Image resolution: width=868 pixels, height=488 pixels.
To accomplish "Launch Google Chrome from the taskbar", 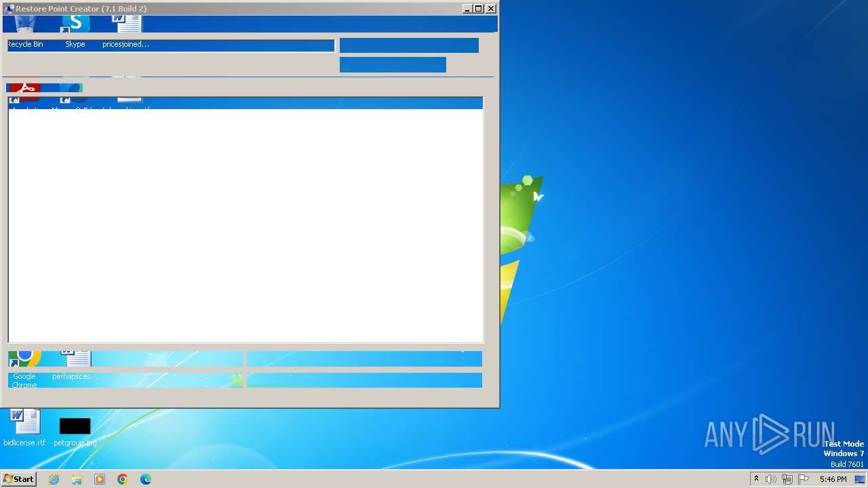I will tap(123, 479).
